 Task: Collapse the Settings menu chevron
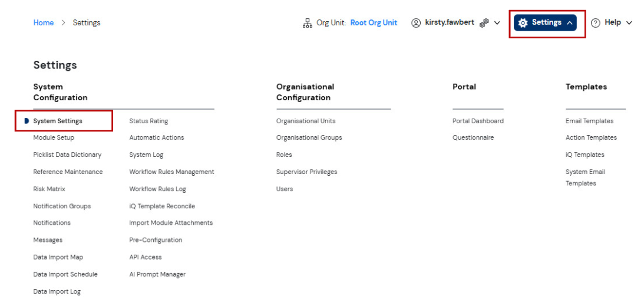tap(569, 23)
